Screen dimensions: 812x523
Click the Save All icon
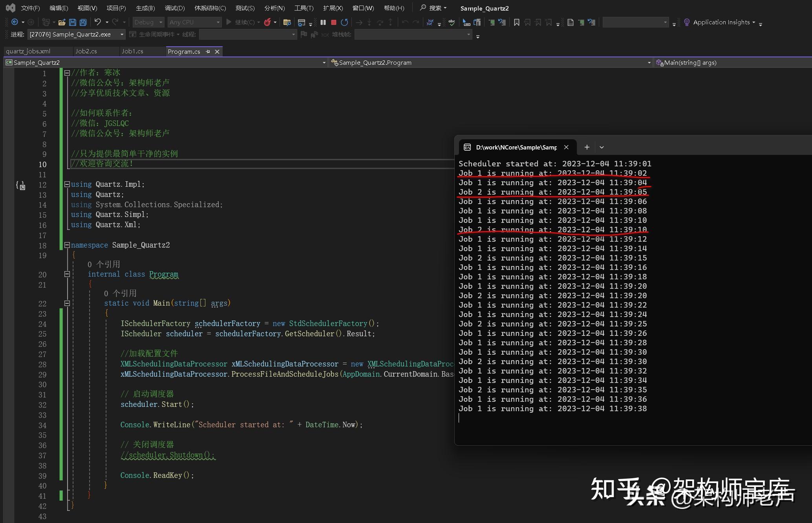click(x=83, y=22)
